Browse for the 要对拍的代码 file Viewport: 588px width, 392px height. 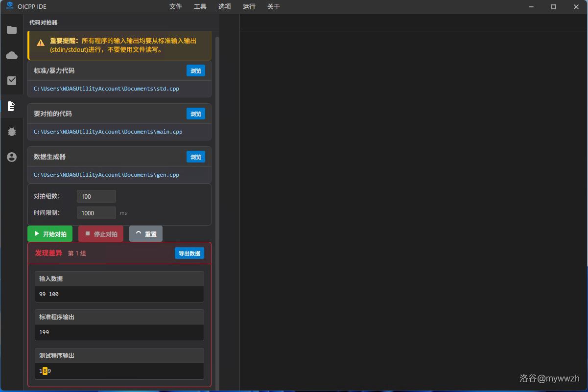(x=196, y=114)
